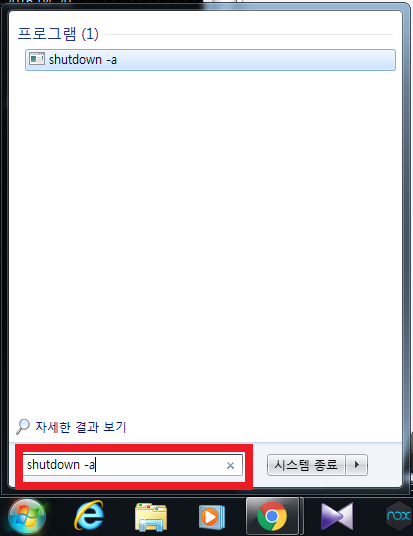Open Windows Explorer folder icon
This screenshot has width=413, height=536.
(151, 517)
